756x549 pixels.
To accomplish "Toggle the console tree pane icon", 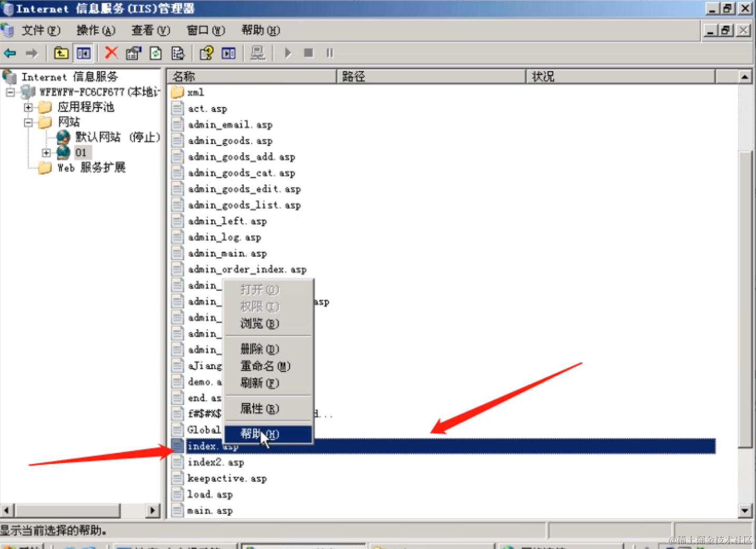I will (84, 53).
